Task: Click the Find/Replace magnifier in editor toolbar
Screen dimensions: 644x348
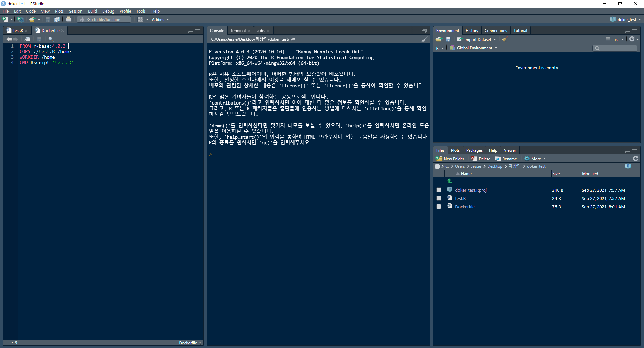Action: click(51, 39)
